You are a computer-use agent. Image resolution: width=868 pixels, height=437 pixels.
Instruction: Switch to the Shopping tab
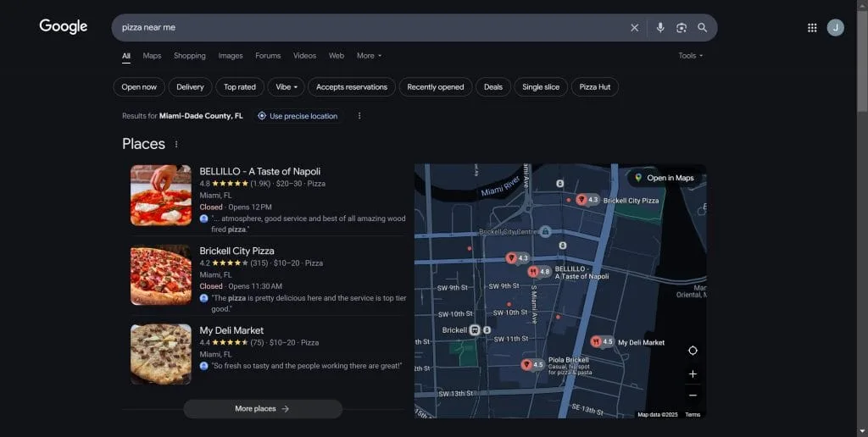tap(189, 55)
